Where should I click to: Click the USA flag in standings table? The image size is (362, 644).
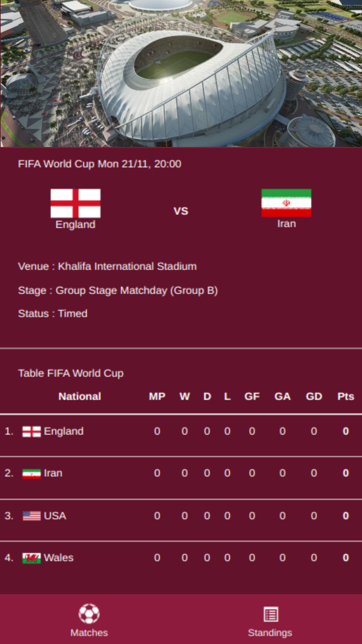tap(32, 516)
